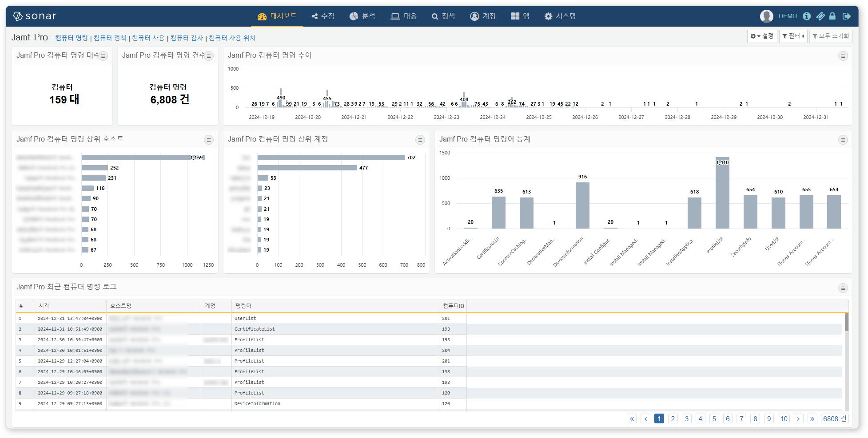
Task: Select the UserList command cell in row 1
Action: 335,318
